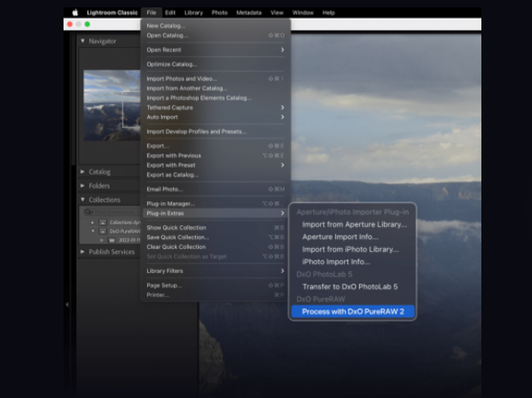Expand the Publish Services panel
This screenshot has height=398, width=532.
[x=82, y=252]
